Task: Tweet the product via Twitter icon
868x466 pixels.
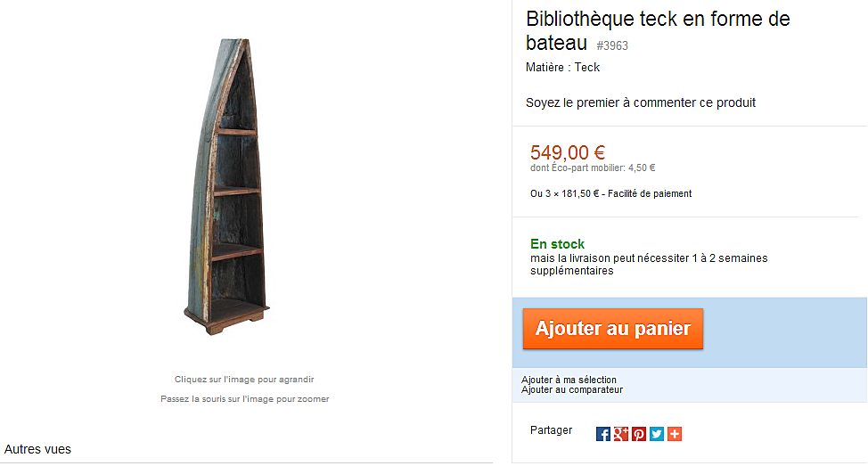Action: pyautogui.click(x=657, y=434)
